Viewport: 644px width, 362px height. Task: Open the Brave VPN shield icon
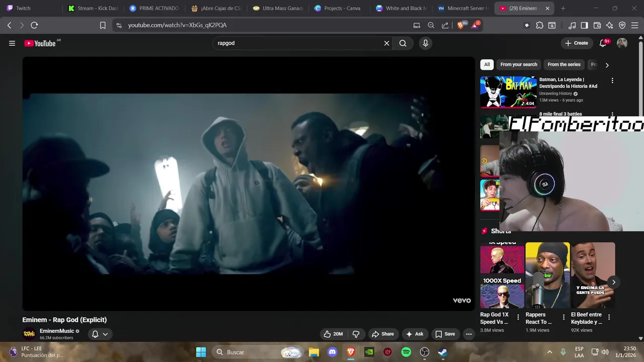(622, 25)
